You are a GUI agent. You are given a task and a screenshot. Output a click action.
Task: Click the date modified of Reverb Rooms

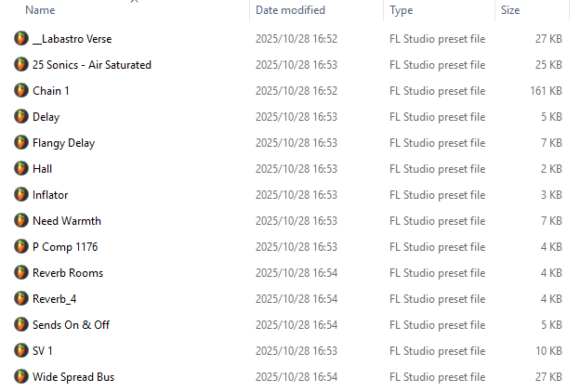pyautogui.click(x=297, y=273)
